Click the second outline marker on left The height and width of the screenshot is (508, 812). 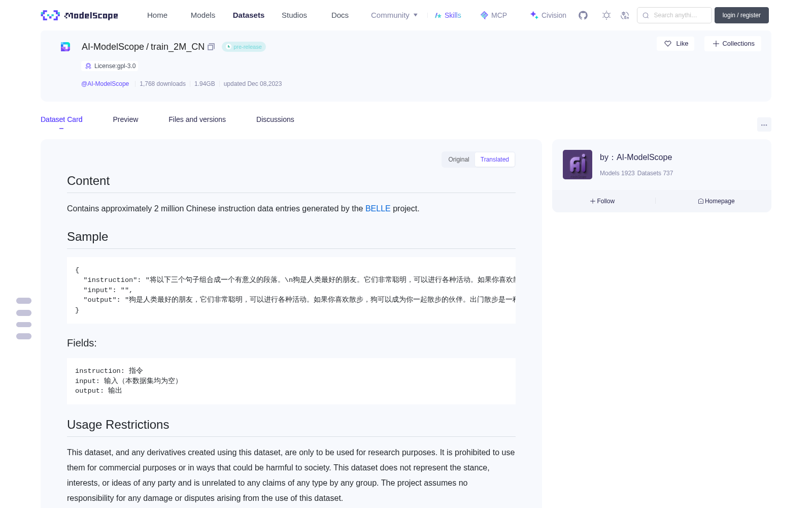click(24, 313)
